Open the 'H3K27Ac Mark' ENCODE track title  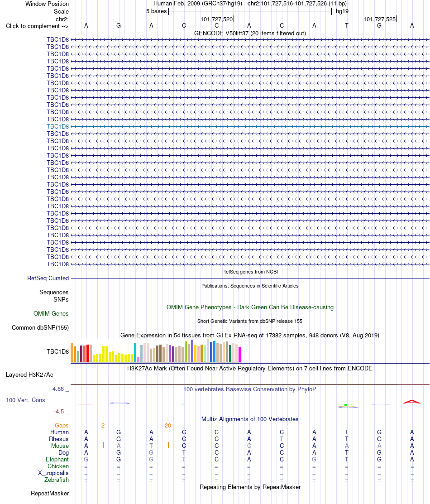250,368
